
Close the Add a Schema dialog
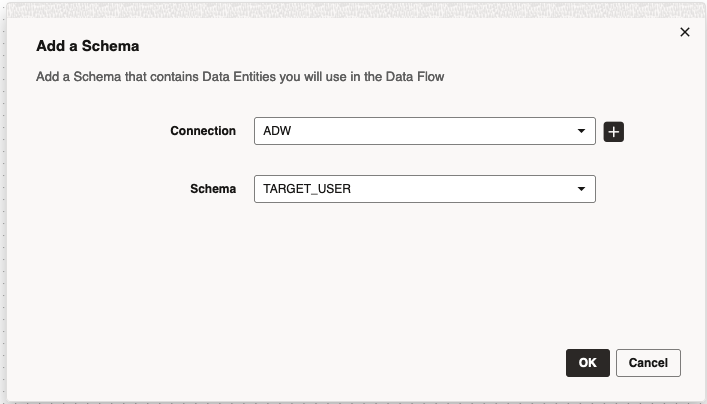tap(685, 32)
